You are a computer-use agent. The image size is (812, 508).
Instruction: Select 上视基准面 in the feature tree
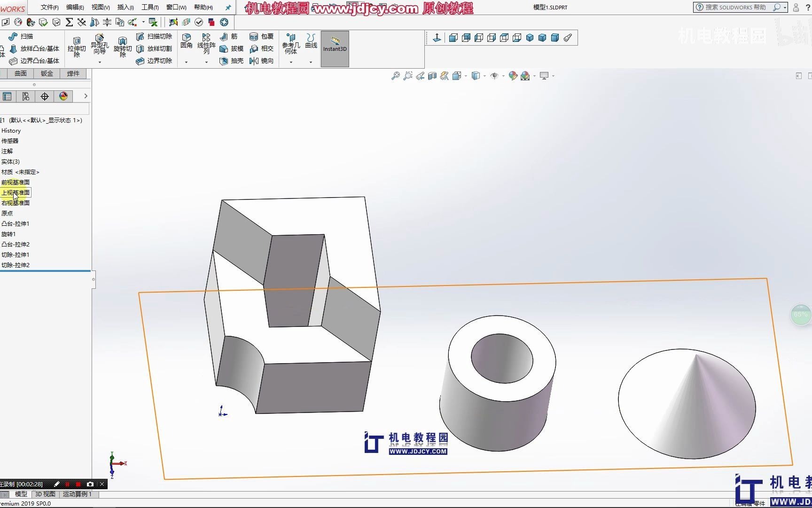[x=16, y=192]
